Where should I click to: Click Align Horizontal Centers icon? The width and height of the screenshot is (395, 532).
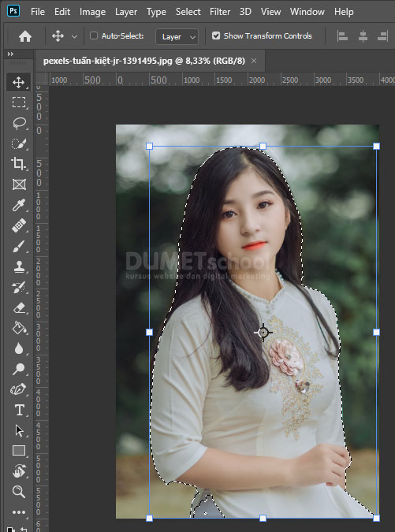[363, 36]
